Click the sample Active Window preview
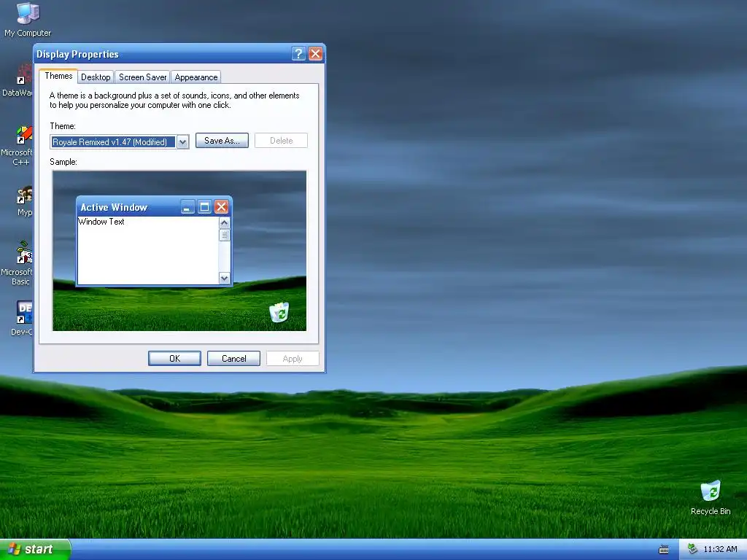The width and height of the screenshot is (747, 560). (x=155, y=241)
